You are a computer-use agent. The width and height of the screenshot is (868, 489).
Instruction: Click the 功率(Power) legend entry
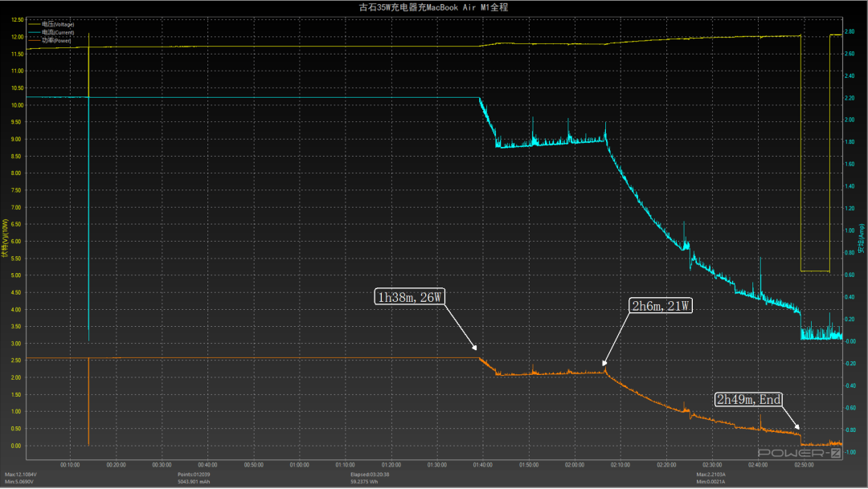(50, 40)
